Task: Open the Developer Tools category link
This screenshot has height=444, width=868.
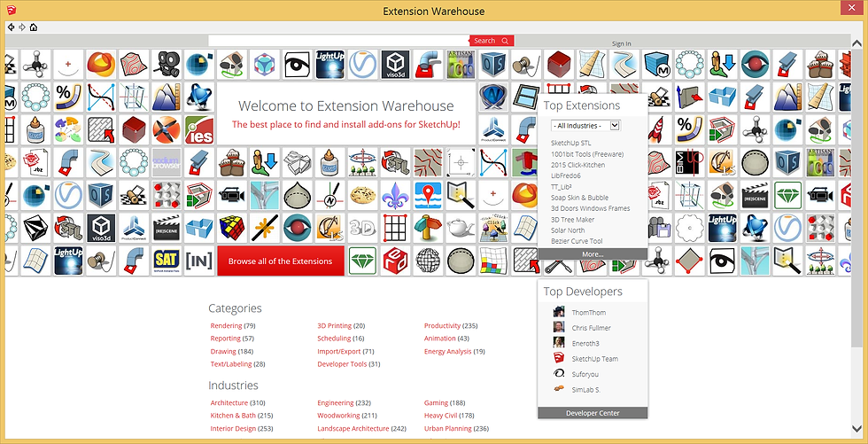Action: pos(342,364)
